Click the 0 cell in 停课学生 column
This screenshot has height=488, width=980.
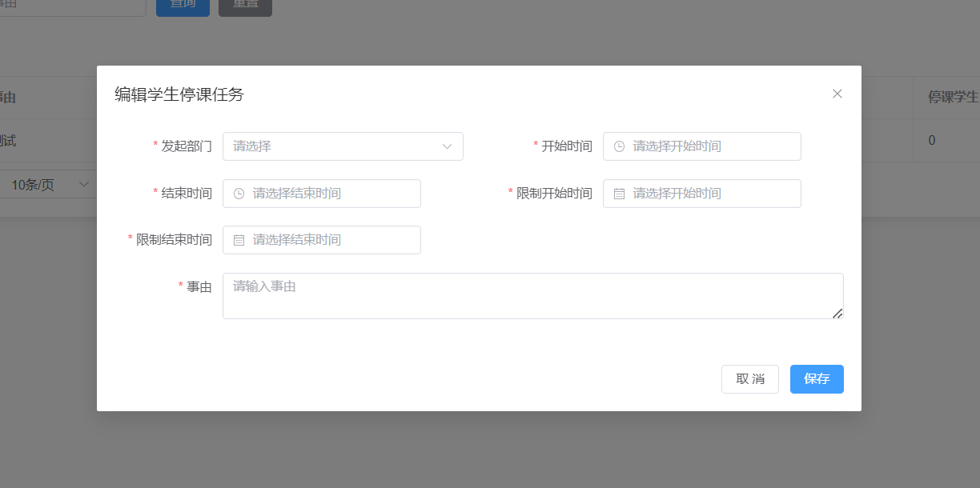932,141
